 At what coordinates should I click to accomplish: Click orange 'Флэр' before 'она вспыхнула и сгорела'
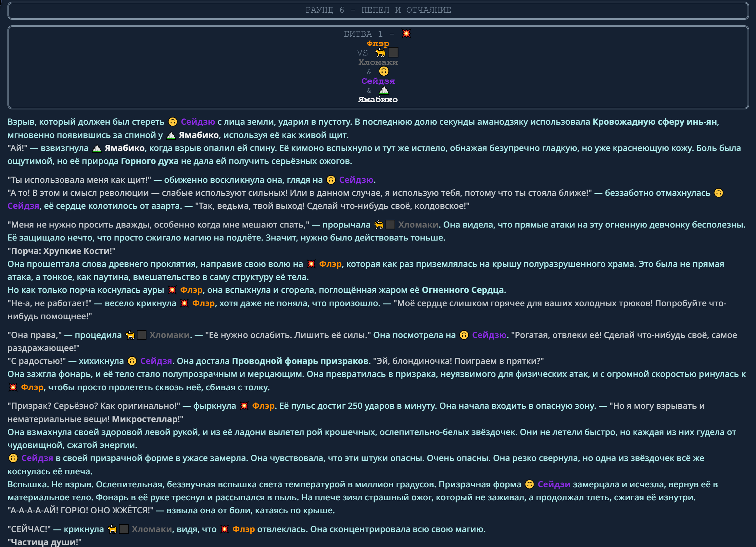[191, 290]
